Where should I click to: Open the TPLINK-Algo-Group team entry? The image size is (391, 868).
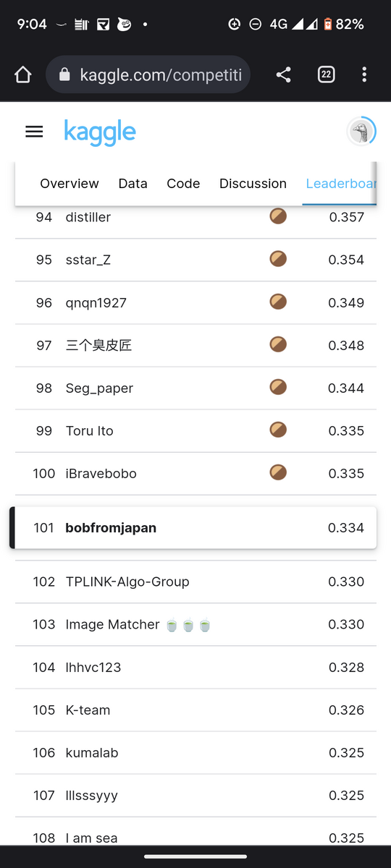pos(195,582)
